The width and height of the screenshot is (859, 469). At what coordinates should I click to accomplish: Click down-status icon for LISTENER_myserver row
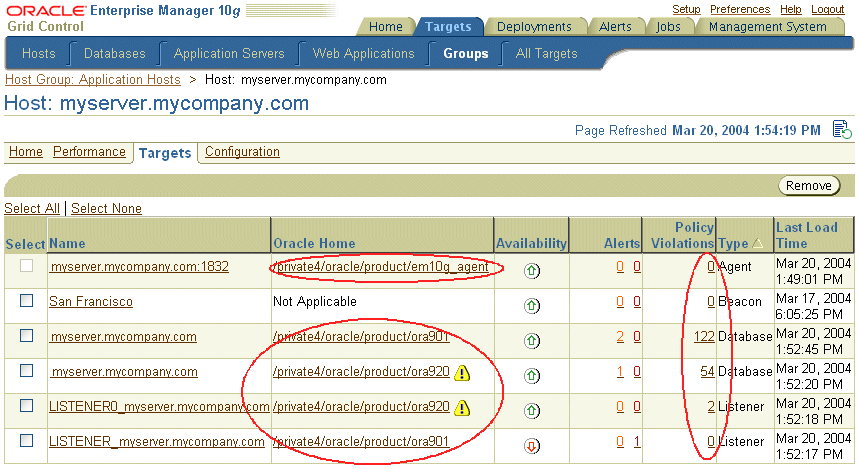click(531, 446)
